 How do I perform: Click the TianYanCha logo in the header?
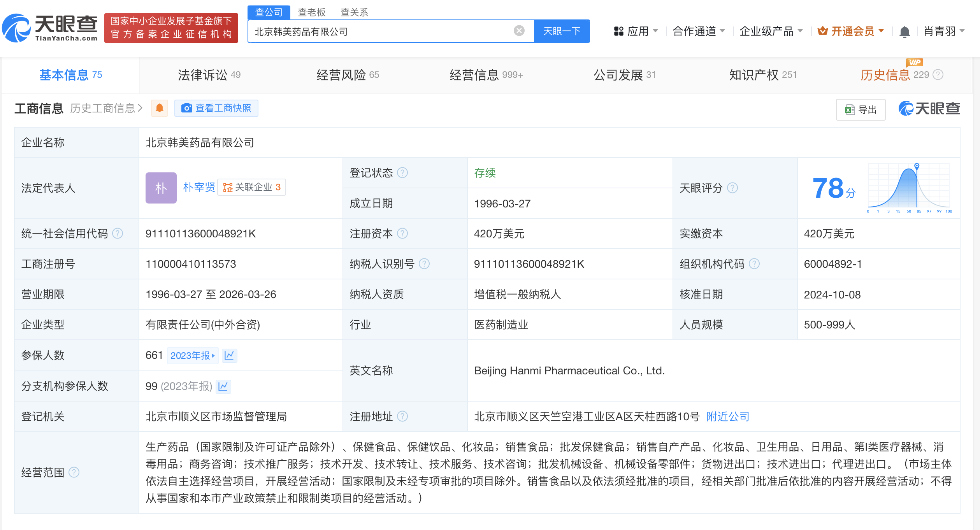tap(50, 28)
